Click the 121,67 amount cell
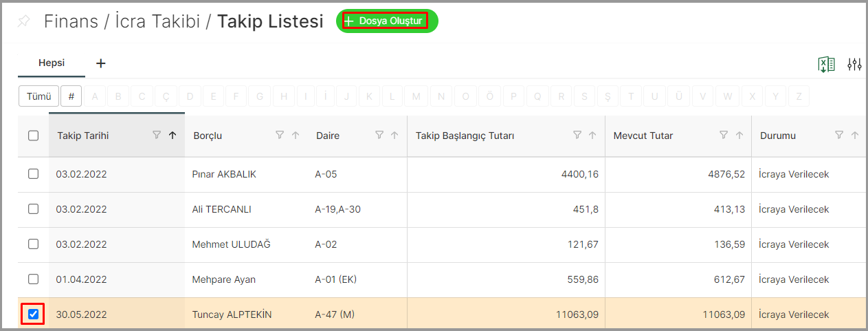This screenshot has width=868, height=331. click(583, 244)
